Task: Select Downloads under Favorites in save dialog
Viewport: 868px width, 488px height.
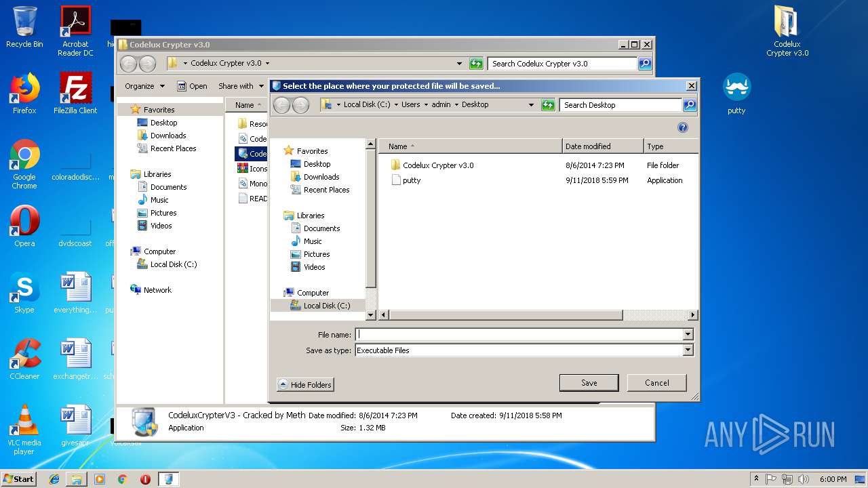Action: (321, 177)
